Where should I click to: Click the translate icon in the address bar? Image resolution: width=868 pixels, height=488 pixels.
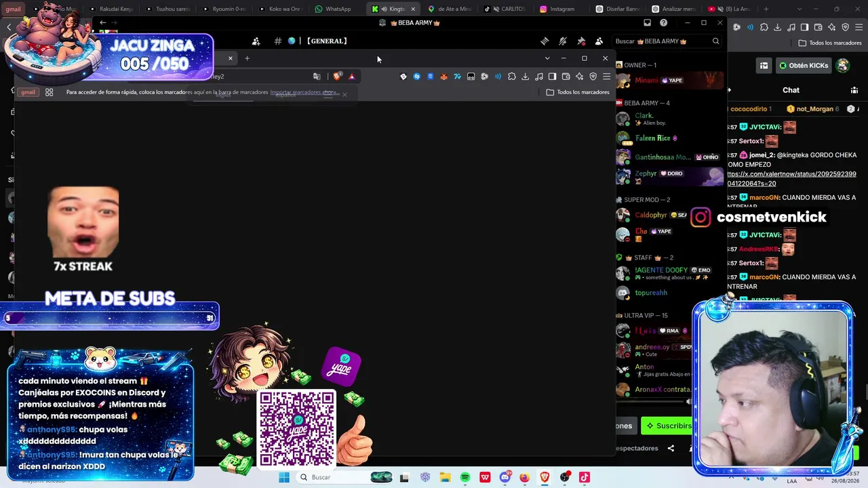(x=317, y=77)
